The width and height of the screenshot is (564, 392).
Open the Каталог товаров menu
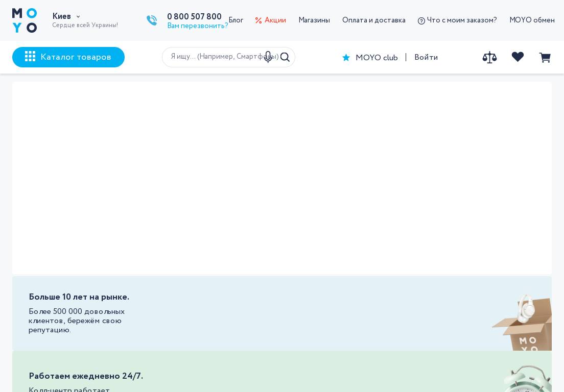(x=68, y=57)
